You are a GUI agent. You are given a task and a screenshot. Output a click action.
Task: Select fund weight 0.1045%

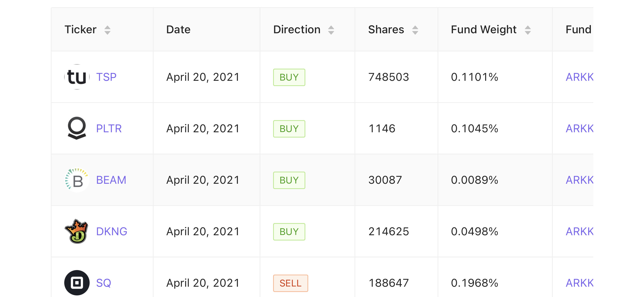tap(475, 129)
